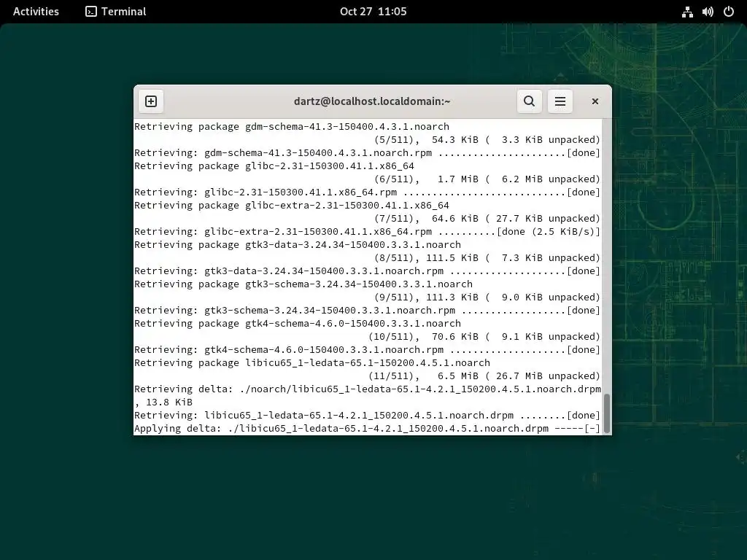747x560 pixels.
Task: Click 'Retrieving package gtk3-schema-3.24.34' line
Action: point(303,284)
